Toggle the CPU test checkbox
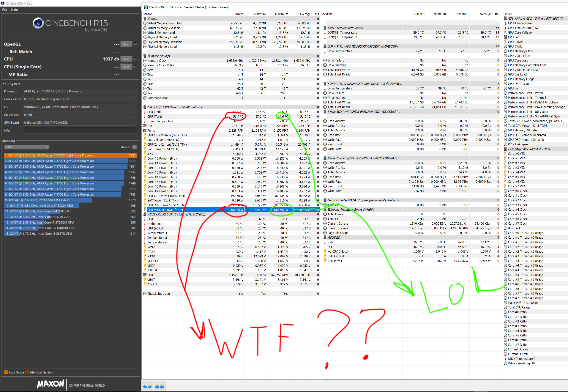568x392 pixels. pos(135,59)
